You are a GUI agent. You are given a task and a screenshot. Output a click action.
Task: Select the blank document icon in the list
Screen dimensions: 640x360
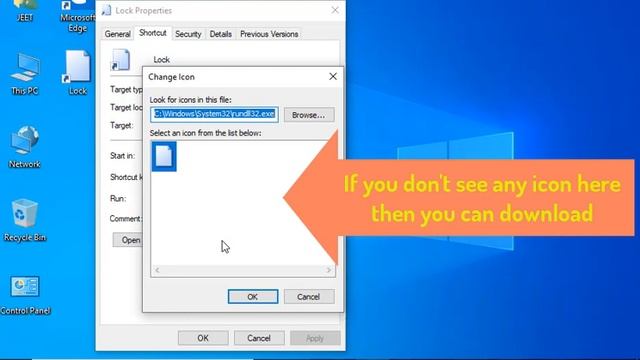coord(164,156)
